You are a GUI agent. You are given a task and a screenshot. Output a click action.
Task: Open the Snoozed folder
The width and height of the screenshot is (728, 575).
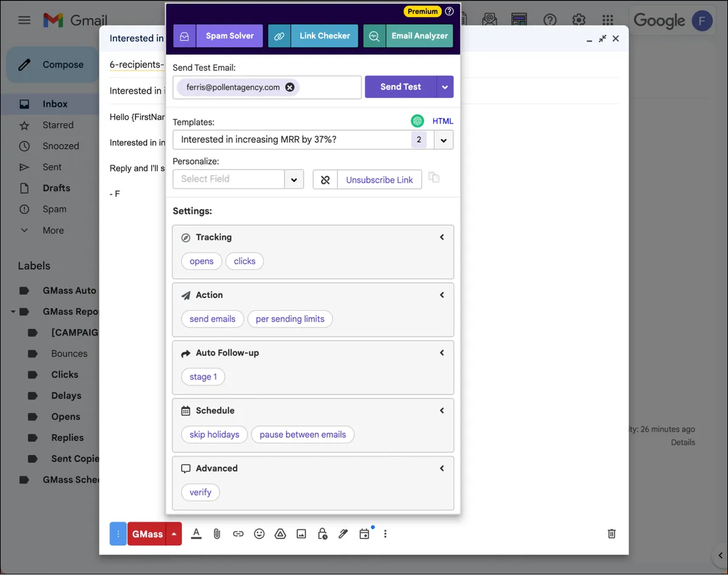click(61, 146)
